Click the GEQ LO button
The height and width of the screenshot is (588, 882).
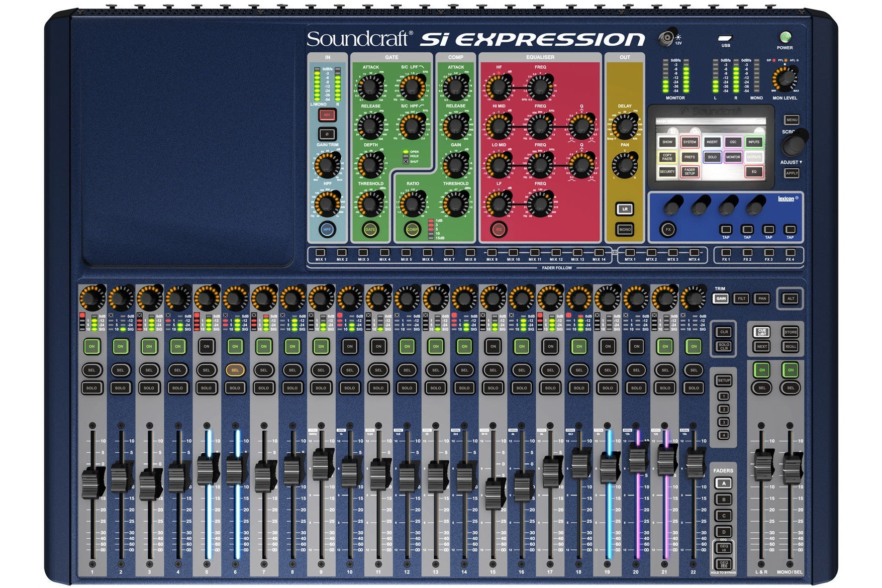724,564
